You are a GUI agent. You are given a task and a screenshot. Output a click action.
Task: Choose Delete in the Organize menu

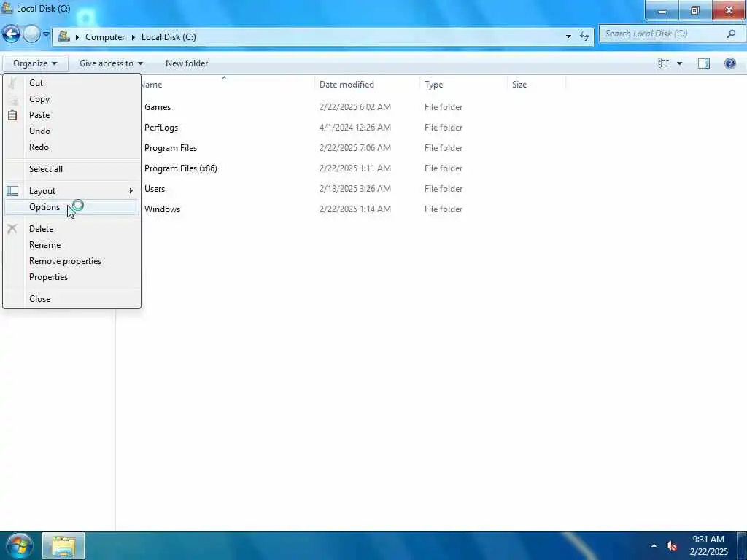(x=71, y=229)
